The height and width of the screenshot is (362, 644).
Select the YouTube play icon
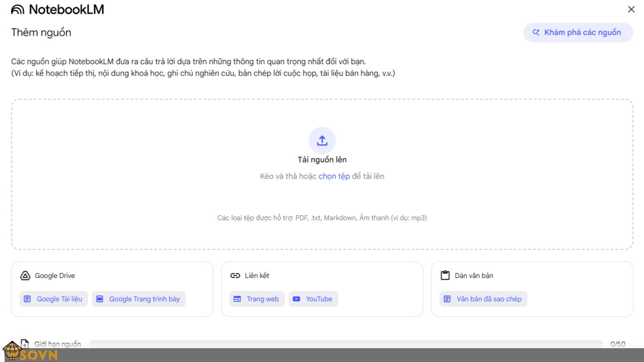297,298
